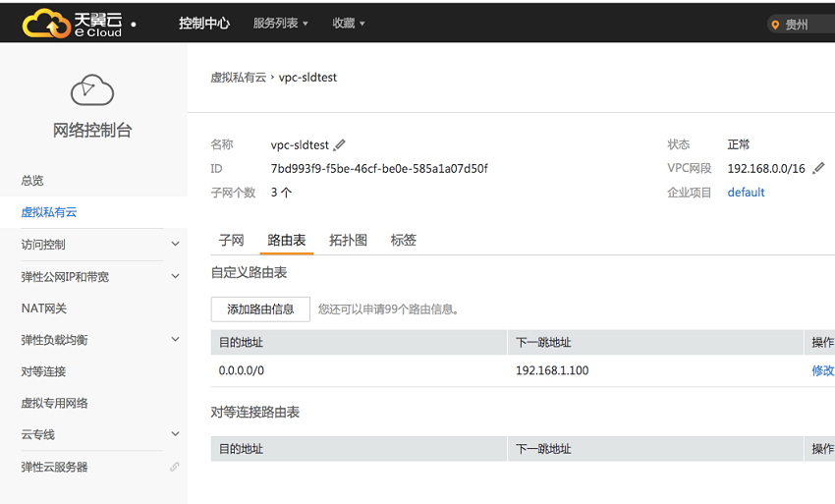Go to 虚拟私有云 breadcrumb link

[238, 78]
